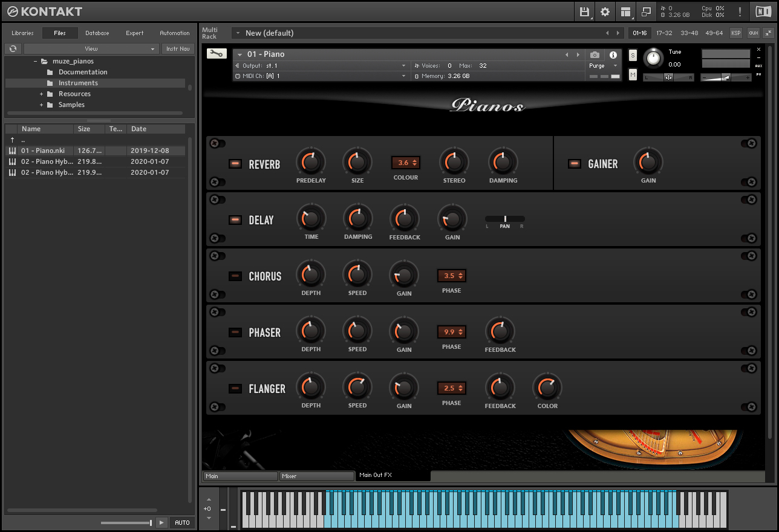
Task: Select previous multi preset arrow
Action: point(607,33)
